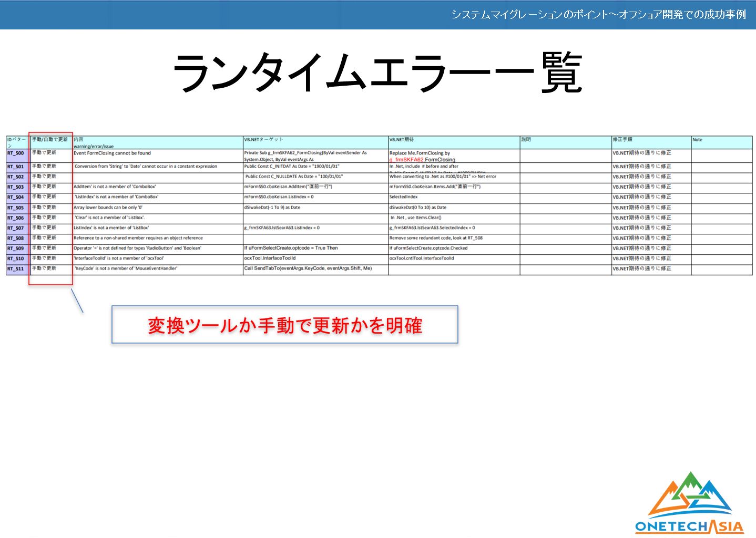Image resolution: width=756 pixels, height=538 pixels.
Task: Select AddItem is not a member of ComboBox
Action: click(x=158, y=187)
